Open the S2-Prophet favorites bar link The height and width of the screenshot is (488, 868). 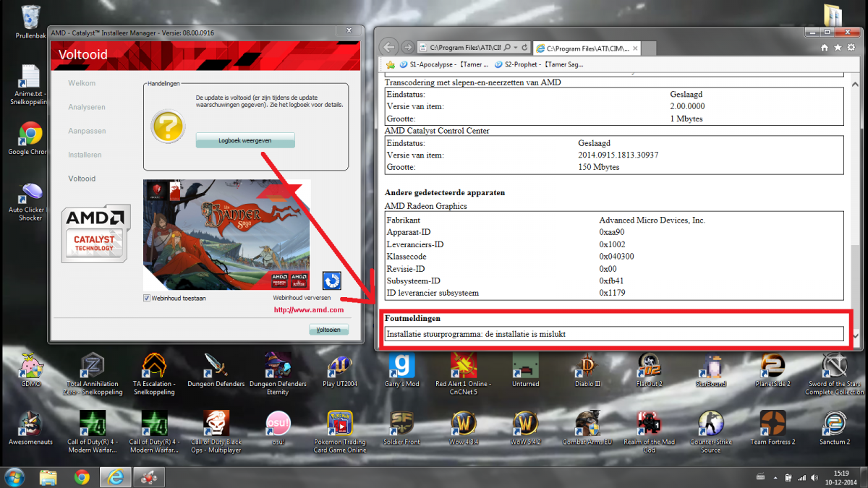pos(539,64)
